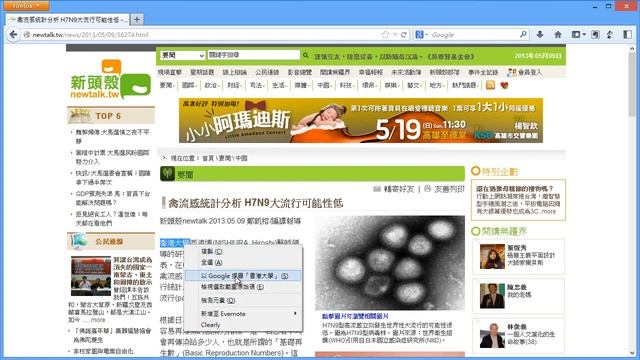The width and height of the screenshot is (640, 360).
Task: Click the H7N9 virus microscope image
Action: point(390,263)
